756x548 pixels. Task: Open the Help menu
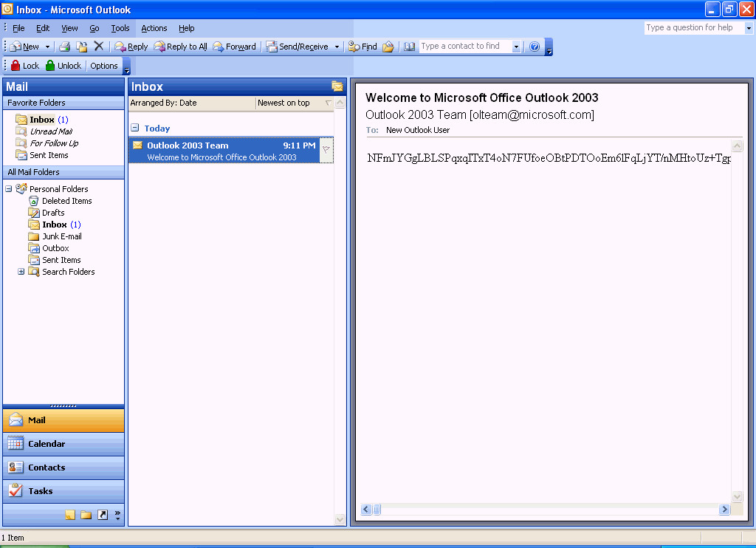[x=187, y=28]
